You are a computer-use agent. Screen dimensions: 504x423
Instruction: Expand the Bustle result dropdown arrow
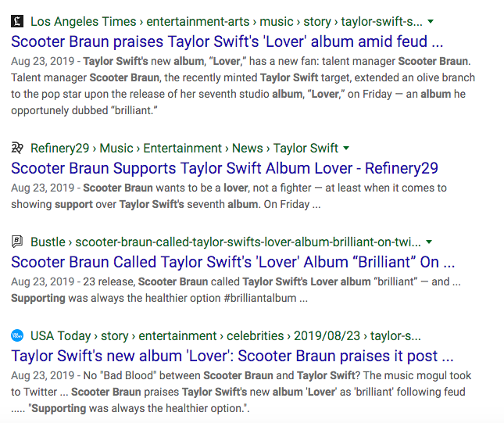tap(429, 242)
